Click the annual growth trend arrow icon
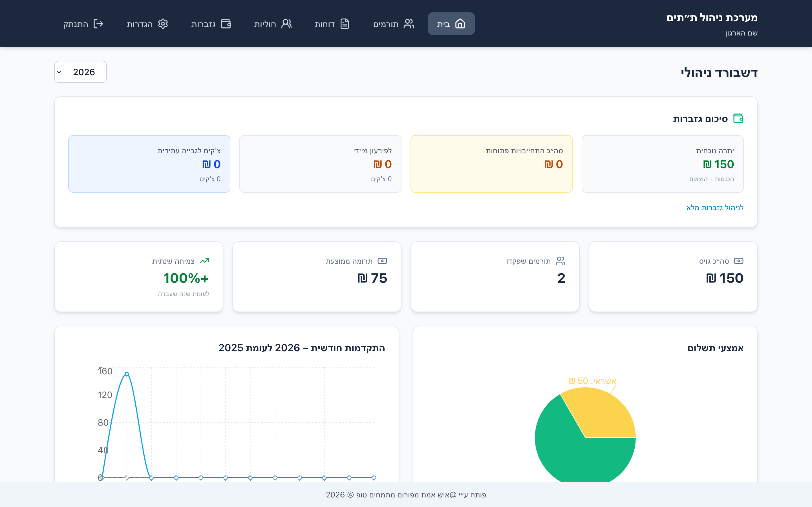The height and width of the screenshot is (507, 812). coord(204,261)
